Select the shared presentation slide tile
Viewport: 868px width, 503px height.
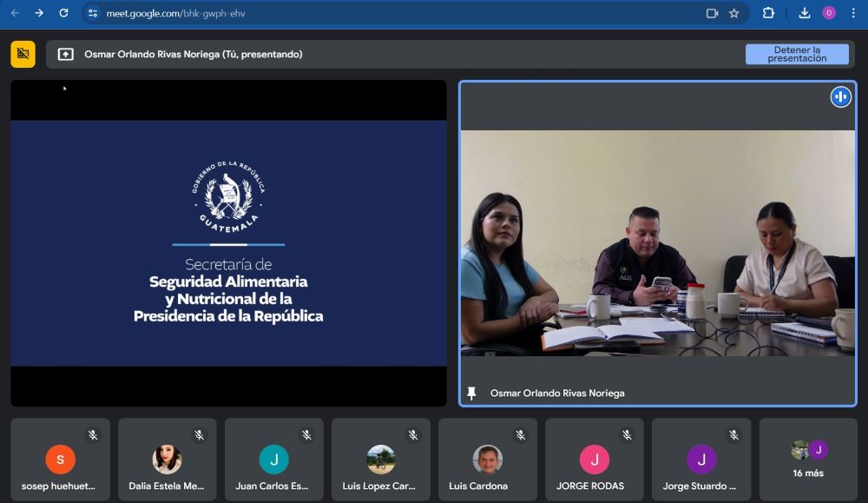click(228, 243)
